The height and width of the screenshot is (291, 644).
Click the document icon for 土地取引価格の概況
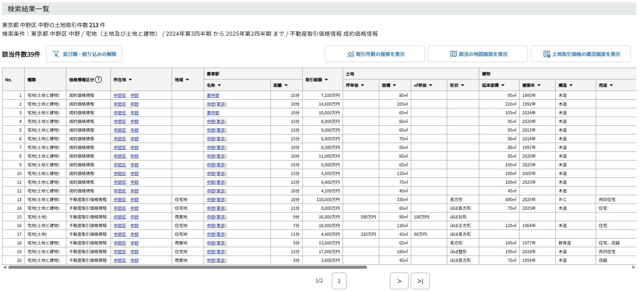pyautogui.click(x=547, y=54)
